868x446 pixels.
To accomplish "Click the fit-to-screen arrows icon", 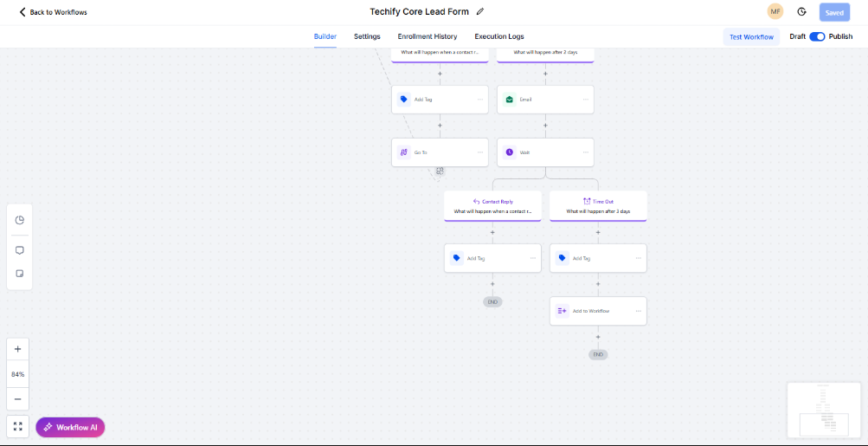I will (17, 427).
